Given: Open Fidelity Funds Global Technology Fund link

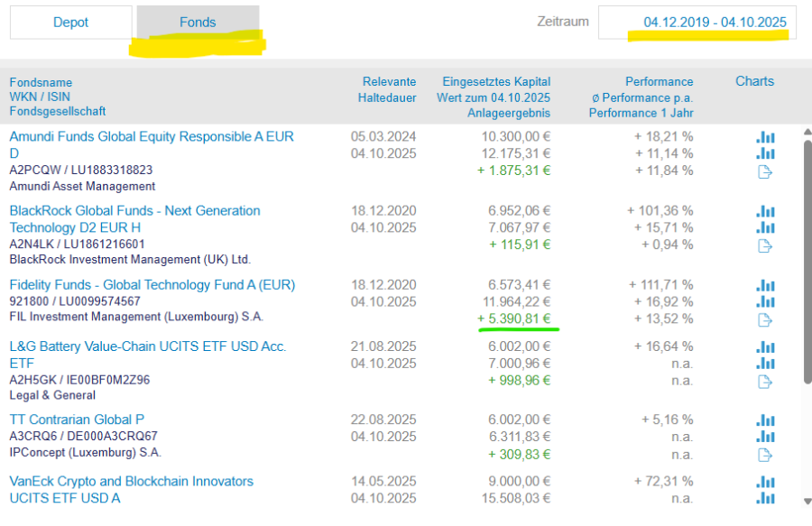Looking at the screenshot, I should [152, 285].
